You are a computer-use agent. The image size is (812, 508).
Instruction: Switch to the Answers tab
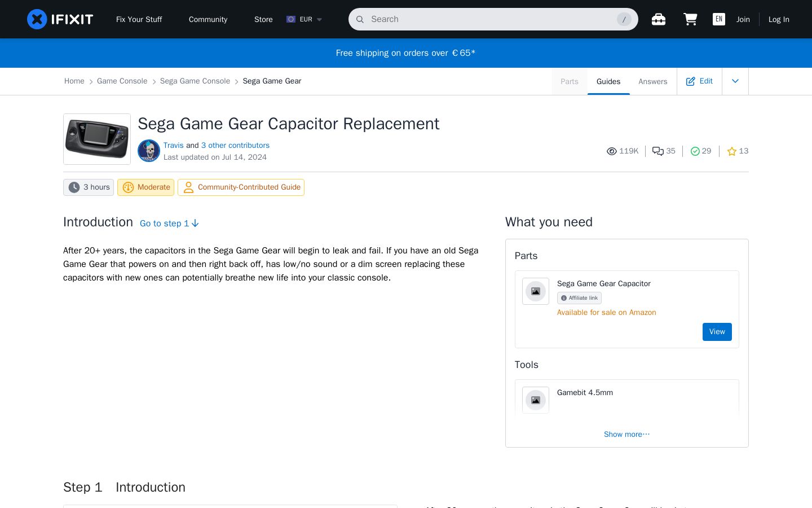[652, 81]
